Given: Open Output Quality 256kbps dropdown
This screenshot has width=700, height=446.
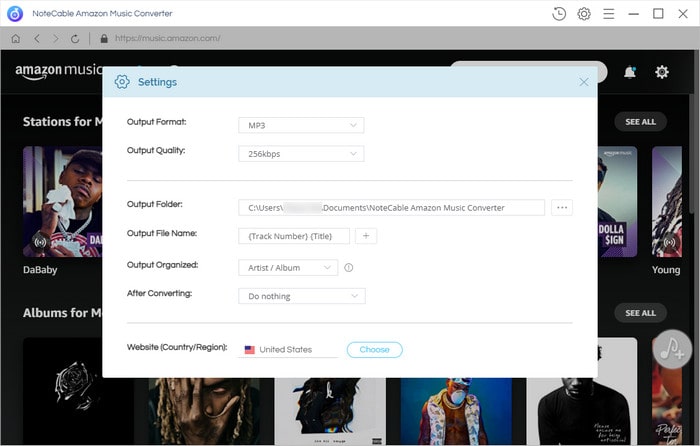Looking at the screenshot, I should [301, 154].
